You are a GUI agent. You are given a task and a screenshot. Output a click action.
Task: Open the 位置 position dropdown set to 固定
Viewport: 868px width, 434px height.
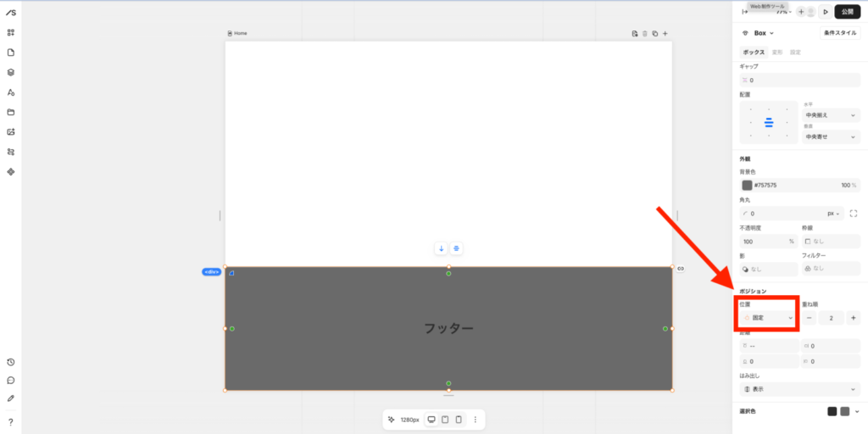coord(768,318)
